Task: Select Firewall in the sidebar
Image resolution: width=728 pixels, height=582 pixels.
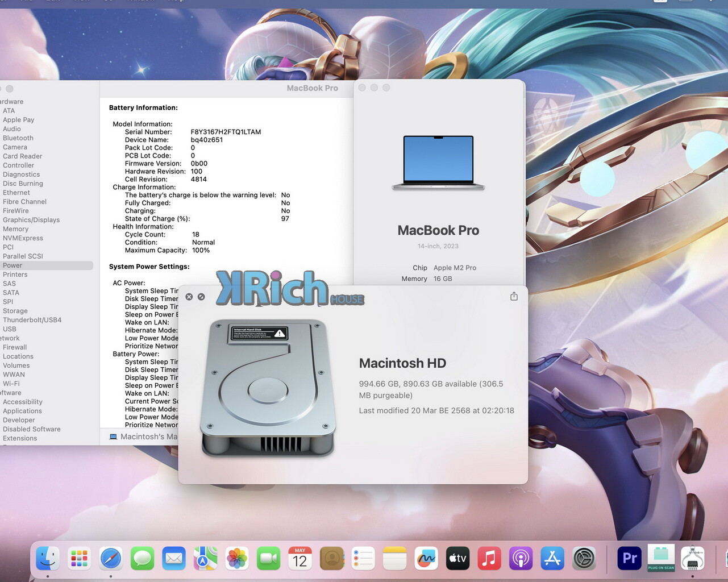Action: click(x=15, y=347)
